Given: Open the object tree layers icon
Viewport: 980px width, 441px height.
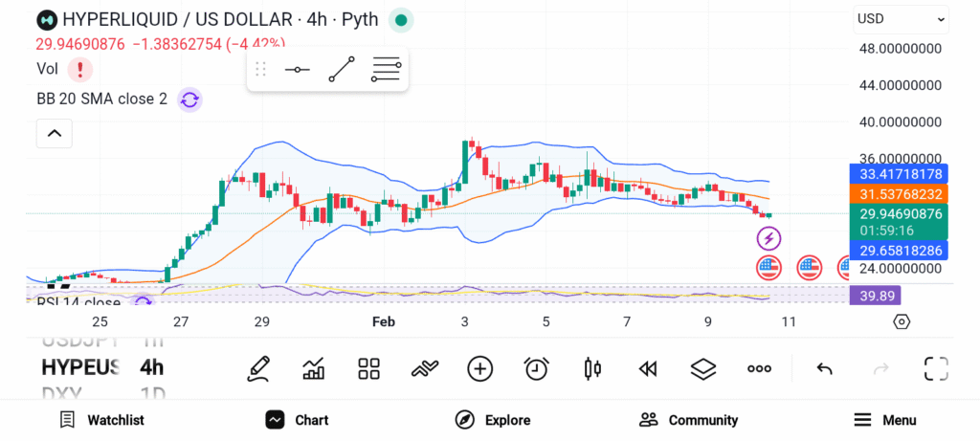Looking at the screenshot, I should [703, 369].
